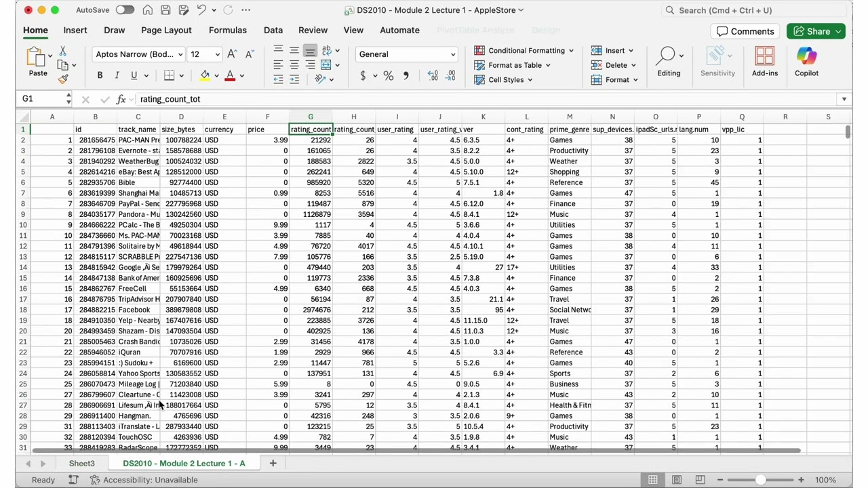Toggle Italic formatting
This screenshot has width=868, height=488.
click(x=117, y=75)
